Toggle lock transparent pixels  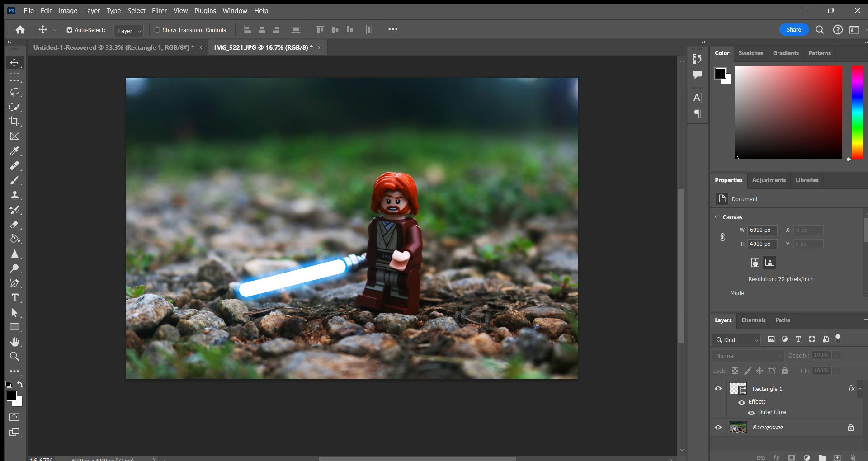[x=735, y=371]
